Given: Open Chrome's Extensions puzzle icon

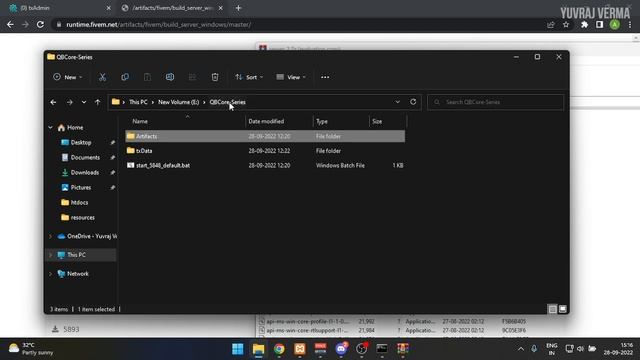Looking at the screenshot, I should 584,24.
